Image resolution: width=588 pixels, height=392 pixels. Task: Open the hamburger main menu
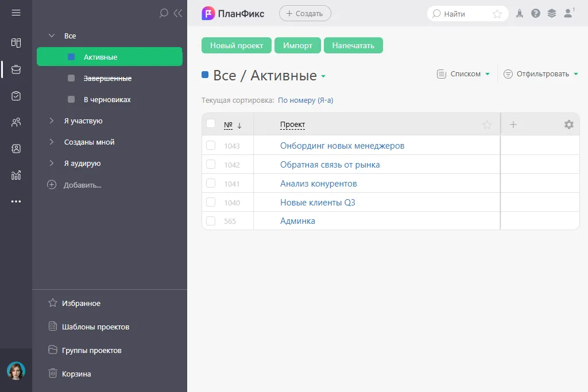16,13
